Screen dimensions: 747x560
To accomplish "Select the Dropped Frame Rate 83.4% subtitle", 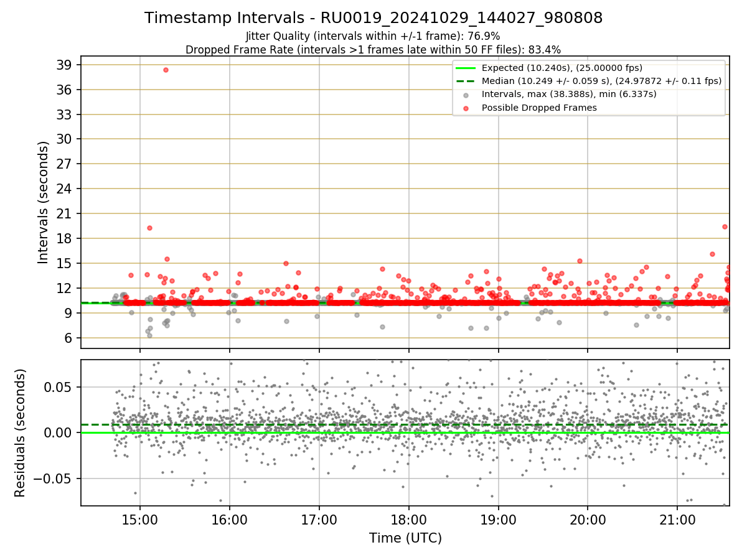I will [374, 50].
